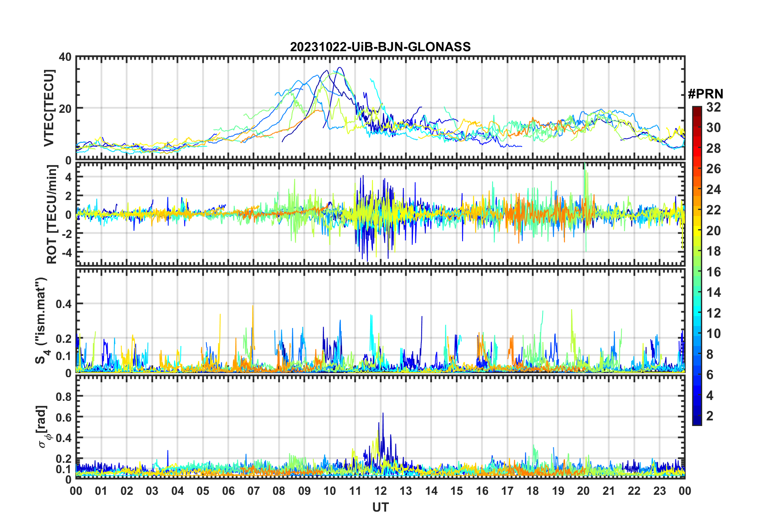The width and height of the screenshot is (761, 532).
Task: Click the 40 tick on the VTEC axis
Action: pyautogui.click(x=65, y=57)
